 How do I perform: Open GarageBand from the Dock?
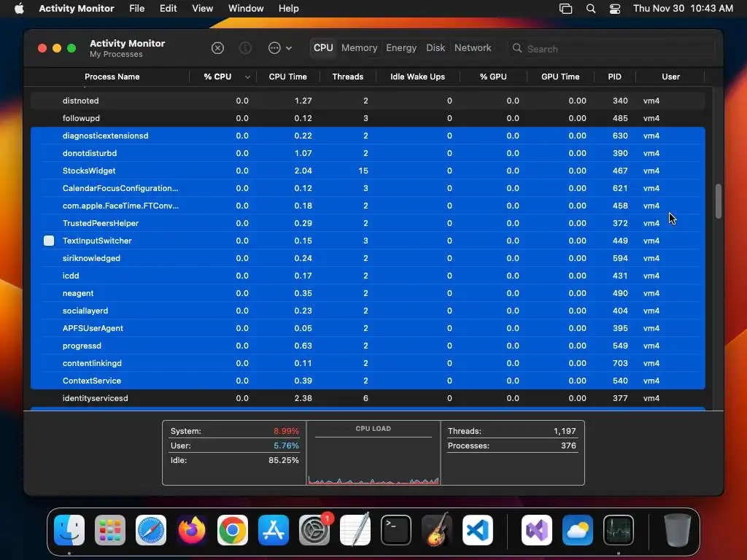tap(437, 530)
